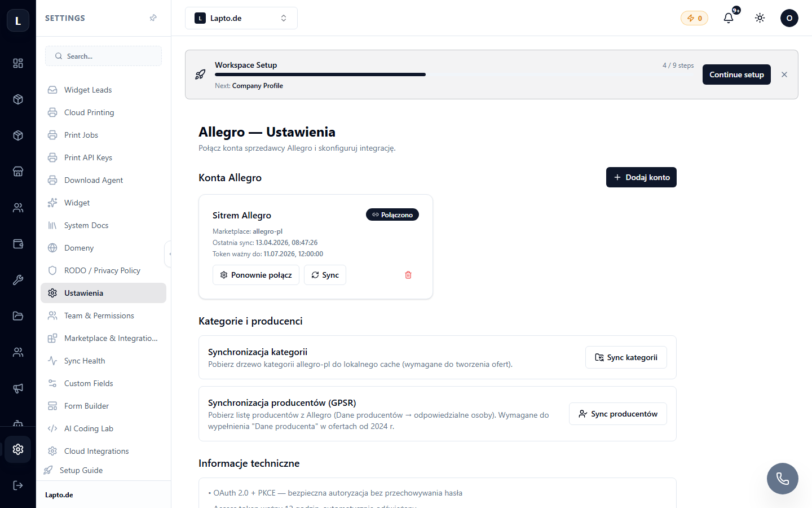Image resolution: width=812 pixels, height=508 pixels.
Task: Sync the Sitrem Allegro account
Action: coord(325,275)
